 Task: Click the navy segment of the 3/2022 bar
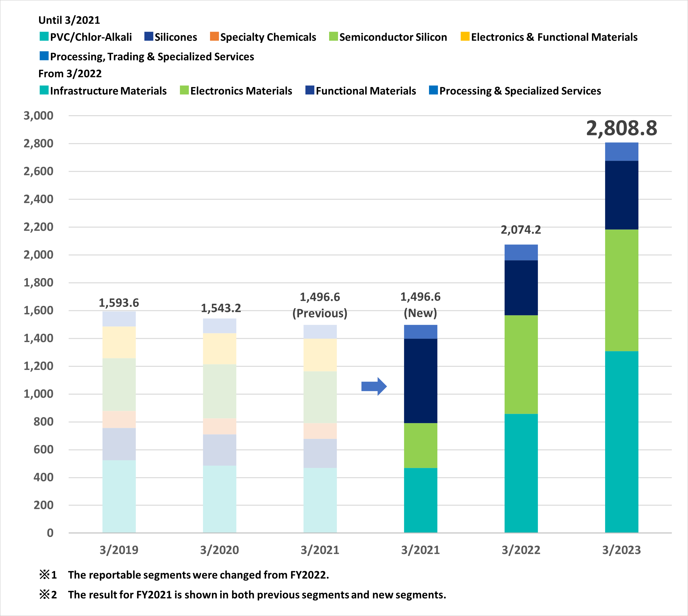point(521,288)
